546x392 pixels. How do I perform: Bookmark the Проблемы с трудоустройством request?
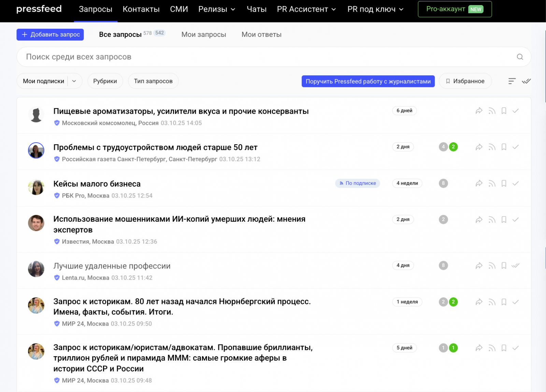point(504,147)
